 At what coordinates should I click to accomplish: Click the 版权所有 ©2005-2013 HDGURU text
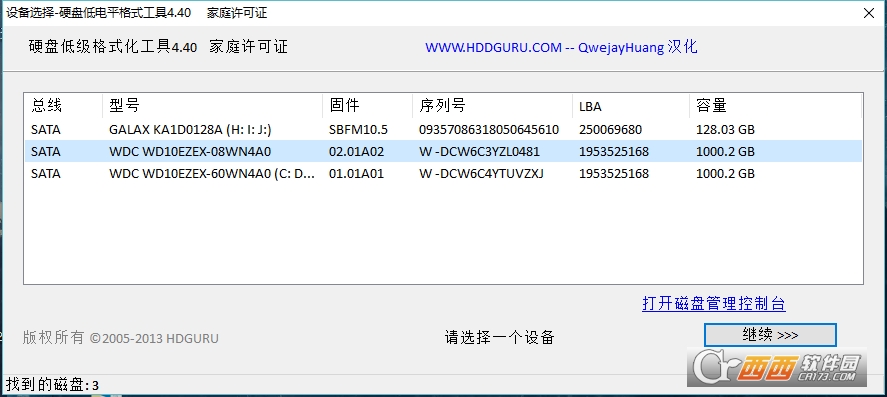coord(120,338)
